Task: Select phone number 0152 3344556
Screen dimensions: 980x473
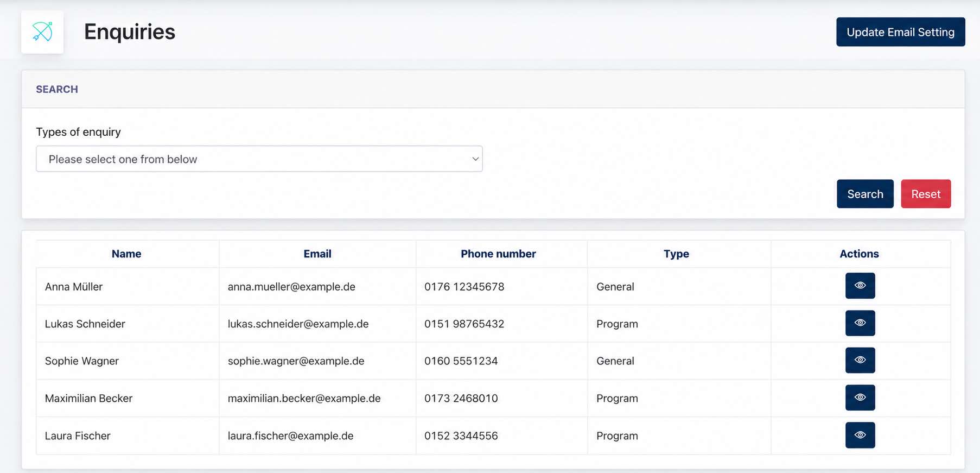Action: tap(461, 436)
